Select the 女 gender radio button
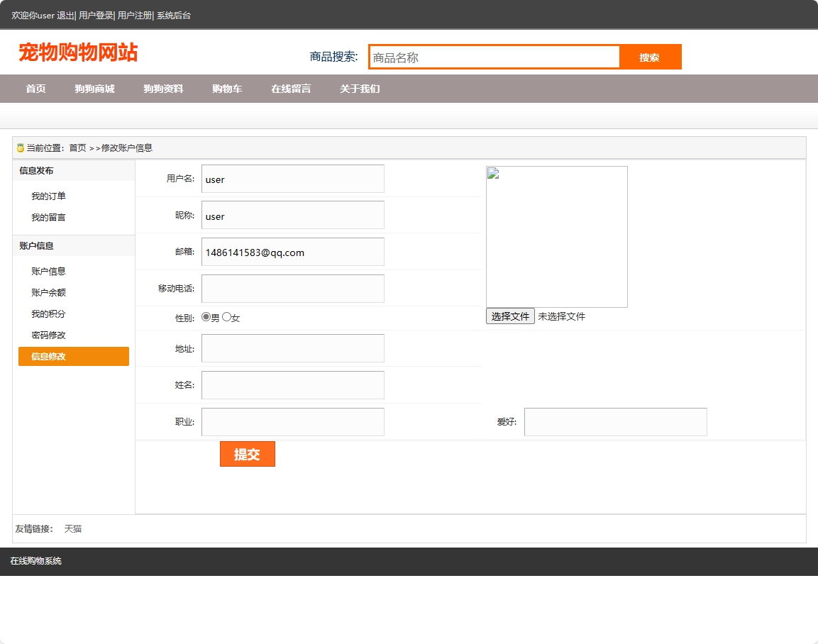The height and width of the screenshot is (644, 818). click(227, 317)
